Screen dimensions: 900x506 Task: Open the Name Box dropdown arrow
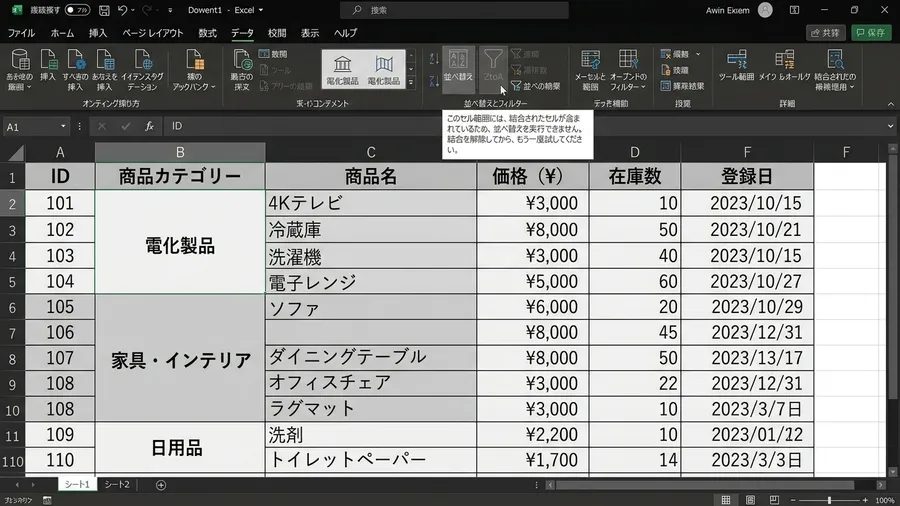tap(63, 126)
